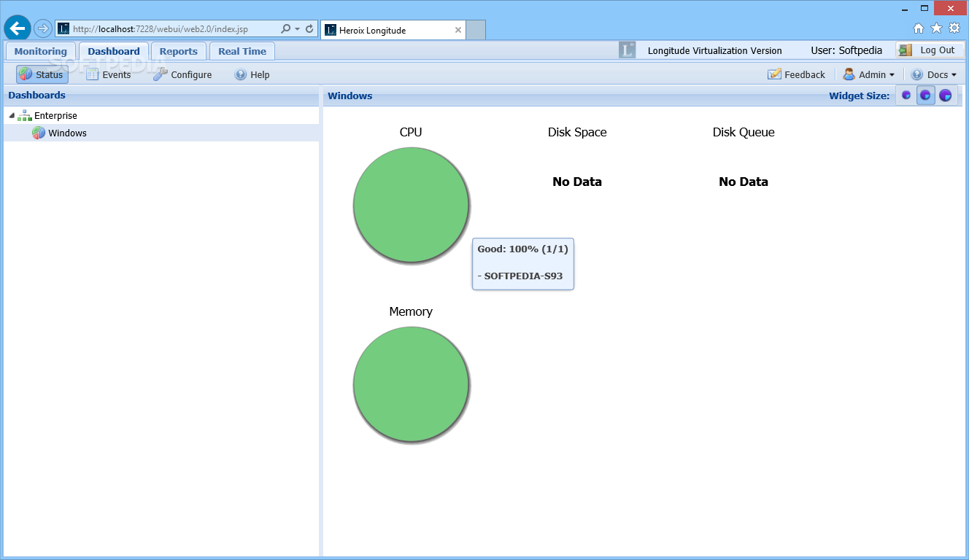The height and width of the screenshot is (560, 969).
Task: Click the Status pie chart icon
Action: 26,74
